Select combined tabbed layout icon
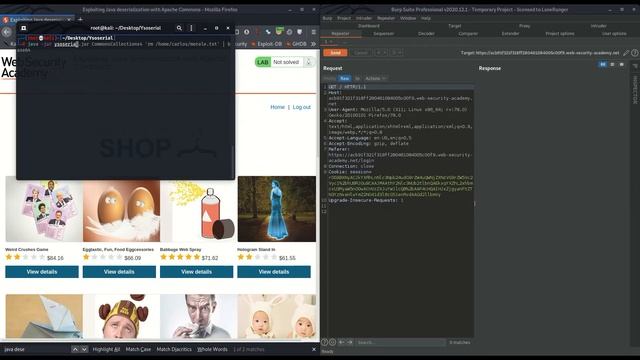The height and width of the screenshot is (360, 640). [622, 64]
